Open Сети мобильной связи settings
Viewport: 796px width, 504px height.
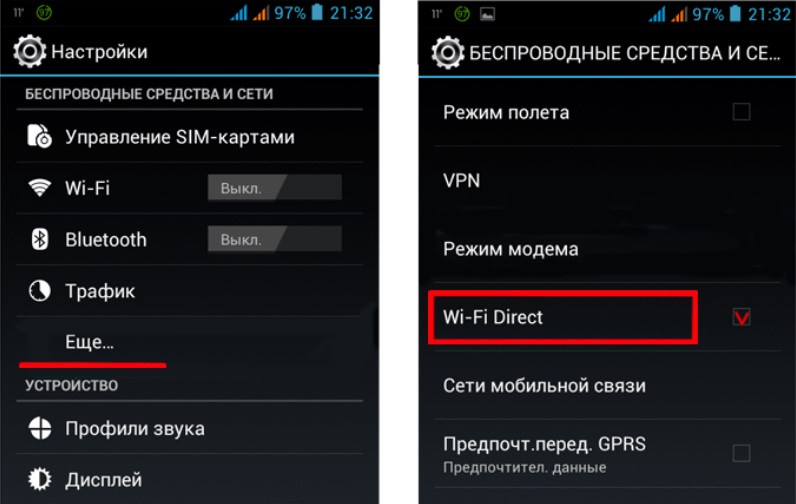(x=608, y=385)
